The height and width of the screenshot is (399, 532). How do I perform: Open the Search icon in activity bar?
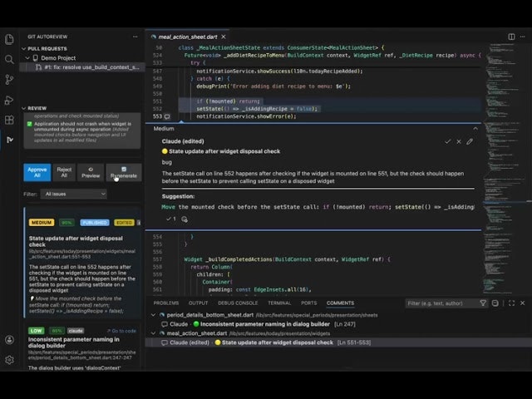click(9, 59)
